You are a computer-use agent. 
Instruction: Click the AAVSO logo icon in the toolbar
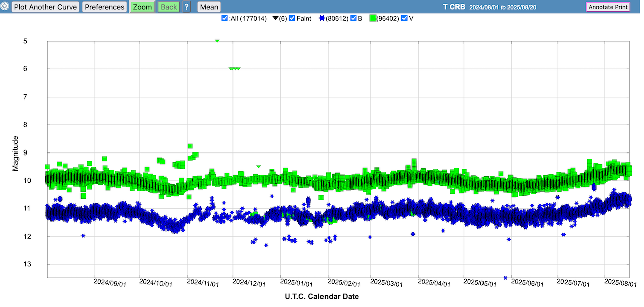coord(5,7)
